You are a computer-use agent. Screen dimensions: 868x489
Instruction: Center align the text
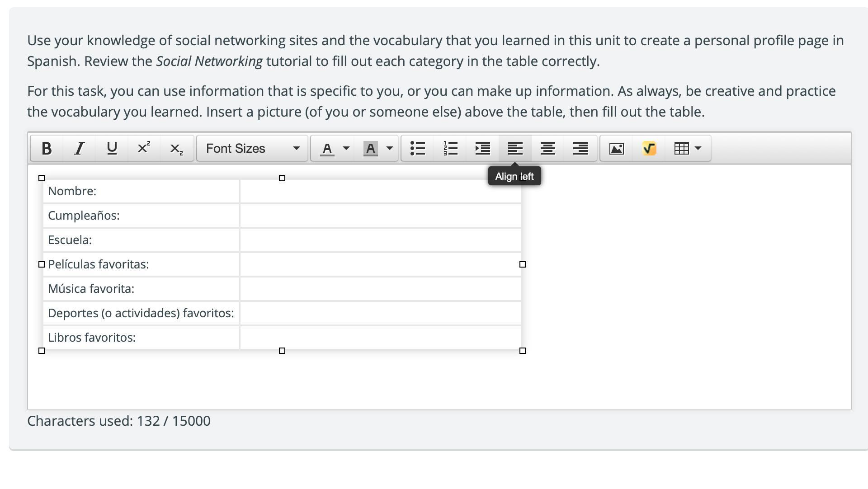tap(548, 149)
